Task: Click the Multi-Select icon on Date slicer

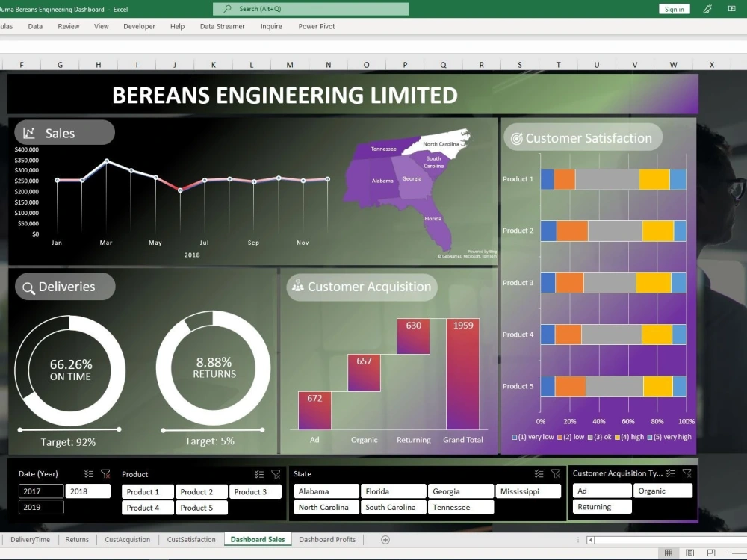Action: (x=87, y=473)
